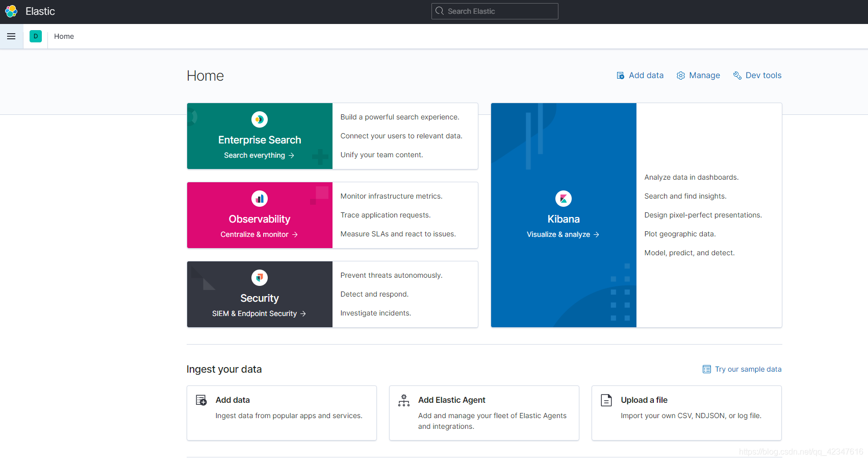The image size is (868, 461).
Task: Click the 'Ingest your data' heading
Action: (x=224, y=369)
